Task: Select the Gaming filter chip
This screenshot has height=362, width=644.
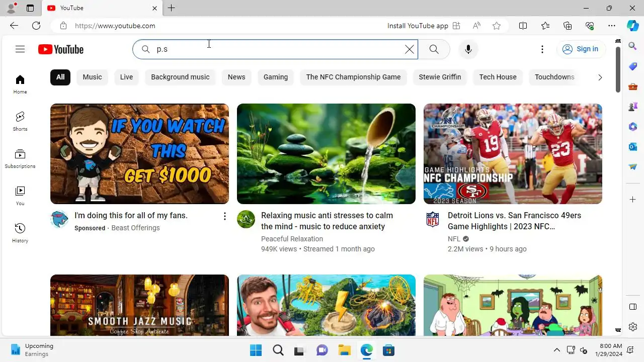Action: point(276,77)
